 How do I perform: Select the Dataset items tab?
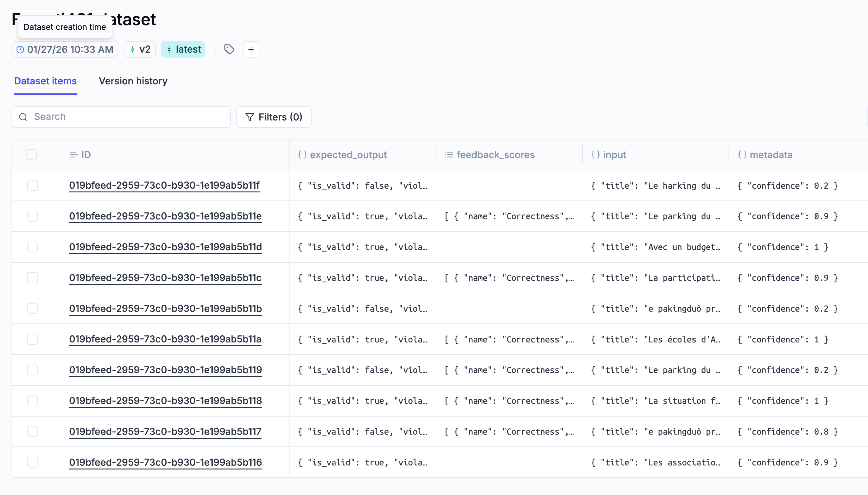click(x=45, y=81)
